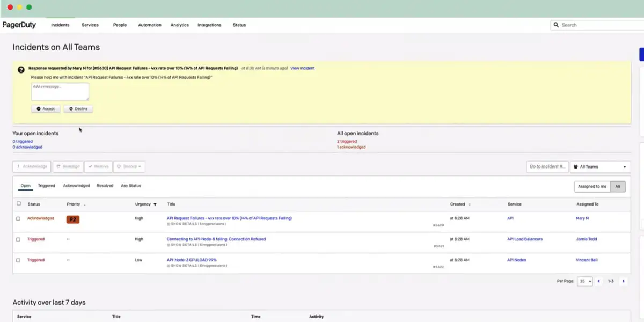Toggle the All assignment filter
Screen dimensions: 644x322
pos(618,186)
